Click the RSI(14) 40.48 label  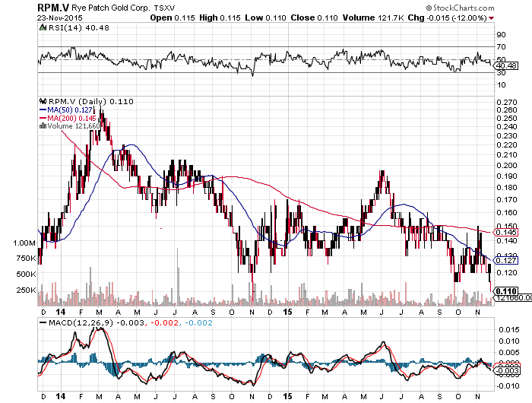tap(79, 28)
